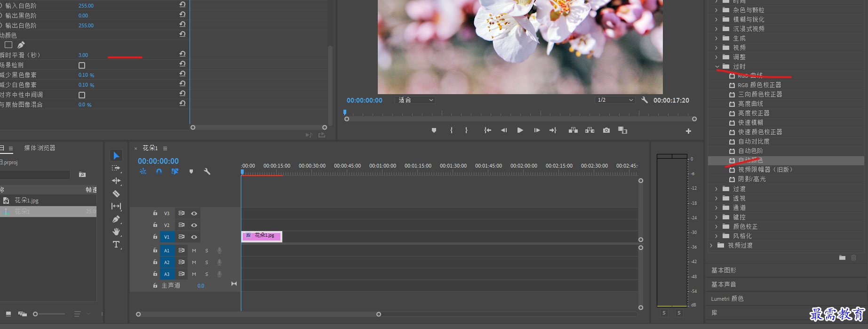868x329 pixels.
Task: Open the 基本声音 panel
Action: pos(724,284)
